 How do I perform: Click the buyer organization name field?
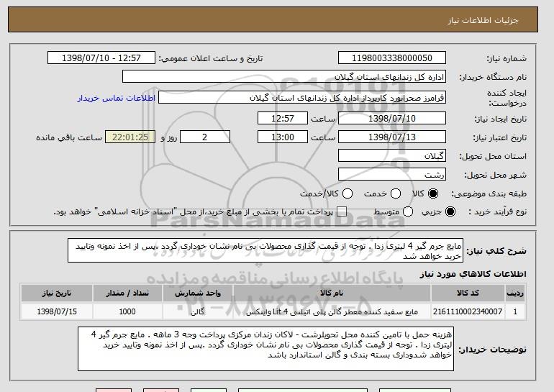(284, 77)
